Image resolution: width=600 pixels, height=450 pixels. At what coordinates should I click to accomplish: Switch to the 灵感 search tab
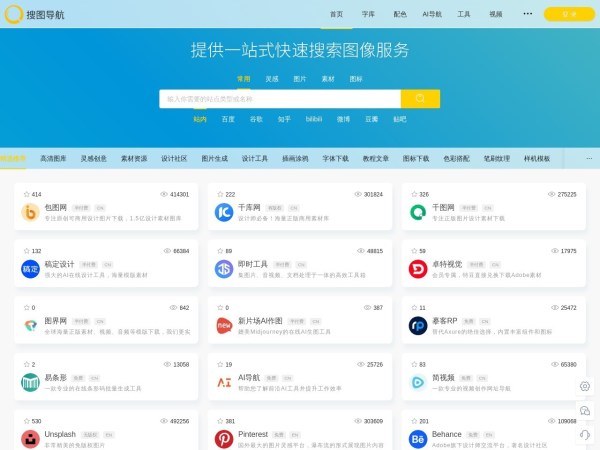272,78
